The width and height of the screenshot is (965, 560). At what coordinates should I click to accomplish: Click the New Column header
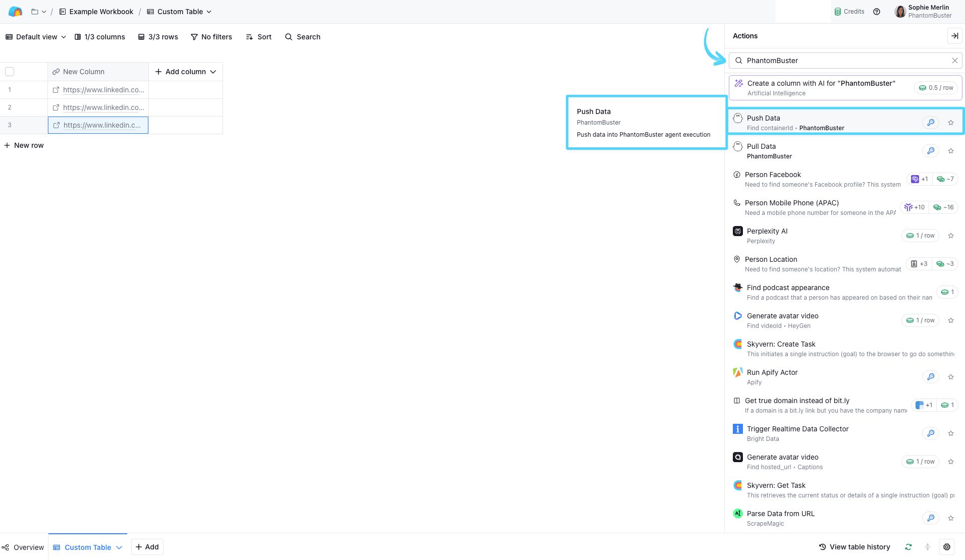pyautogui.click(x=98, y=72)
